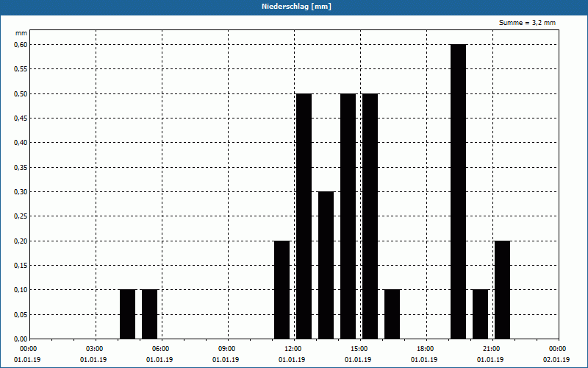Viewport: 588px width, 368px height.
Task: Click the 0,50 y-axis value
Action: (x=21, y=94)
